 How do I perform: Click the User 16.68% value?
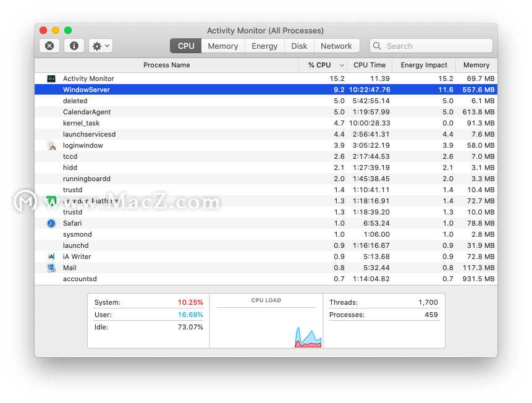click(190, 315)
